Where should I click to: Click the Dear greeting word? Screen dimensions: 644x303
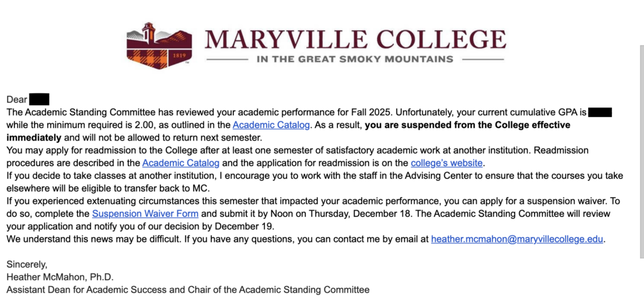pyautogui.click(x=16, y=100)
